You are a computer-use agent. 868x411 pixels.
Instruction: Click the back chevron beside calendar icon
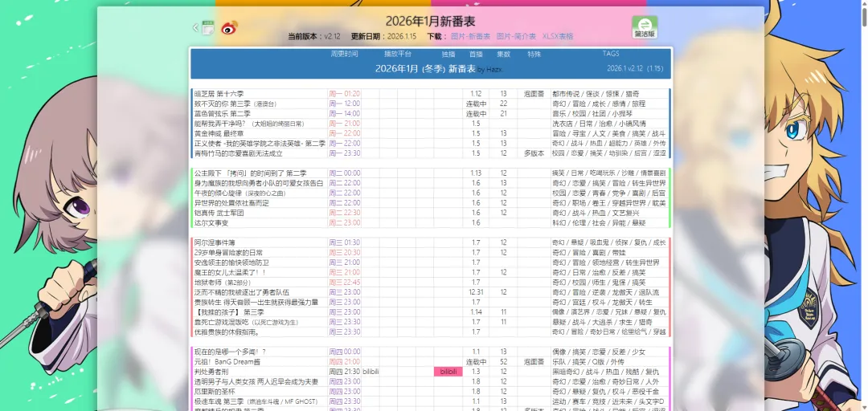(x=194, y=27)
